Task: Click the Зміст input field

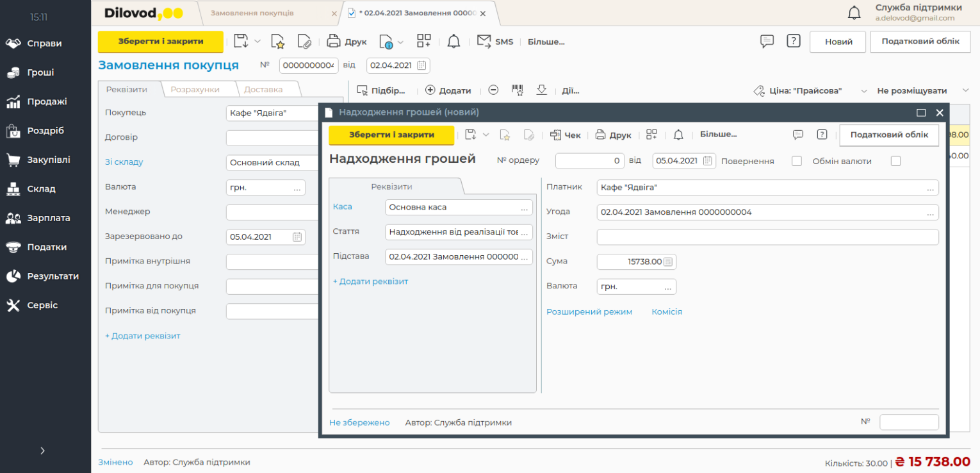Action: [x=767, y=236]
